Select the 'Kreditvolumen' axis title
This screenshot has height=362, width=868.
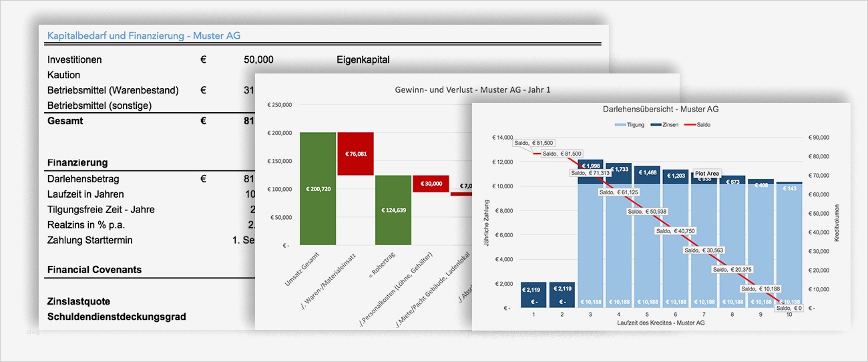pyautogui.click(x=836, y=223)
